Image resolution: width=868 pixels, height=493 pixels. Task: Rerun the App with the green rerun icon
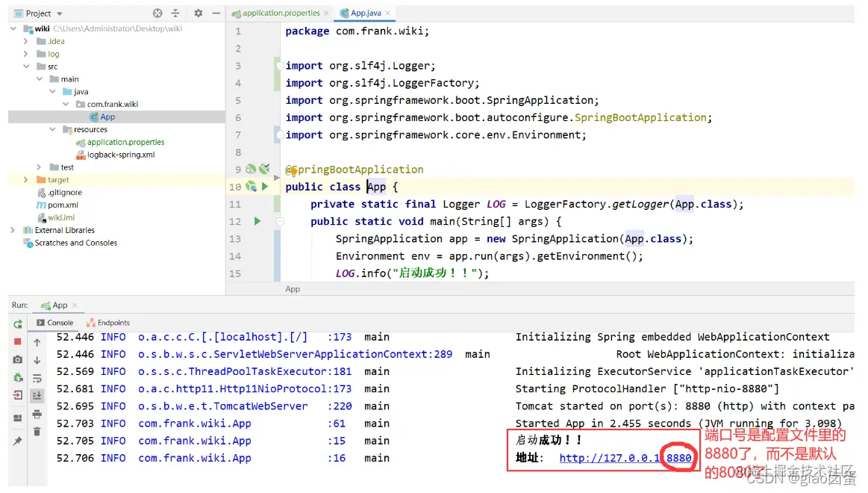tap(18, 324)
